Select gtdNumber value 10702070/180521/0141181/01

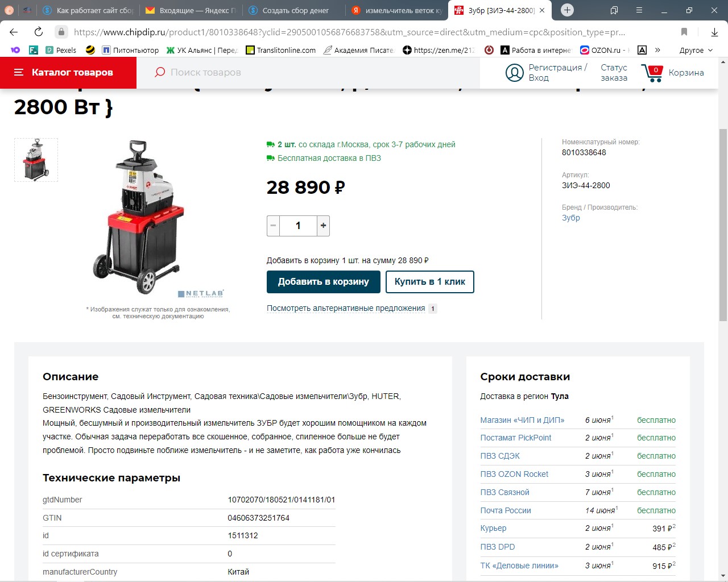coord(282,500)
